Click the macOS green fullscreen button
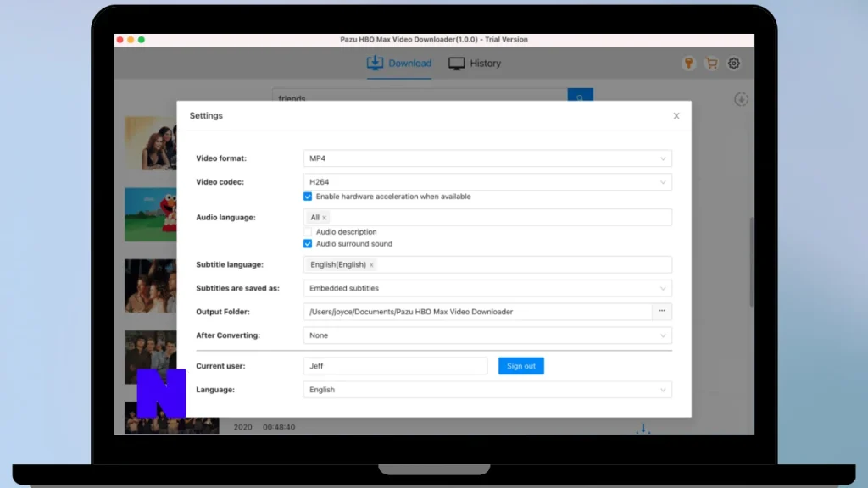868x488 pixels. pos(142,40)
